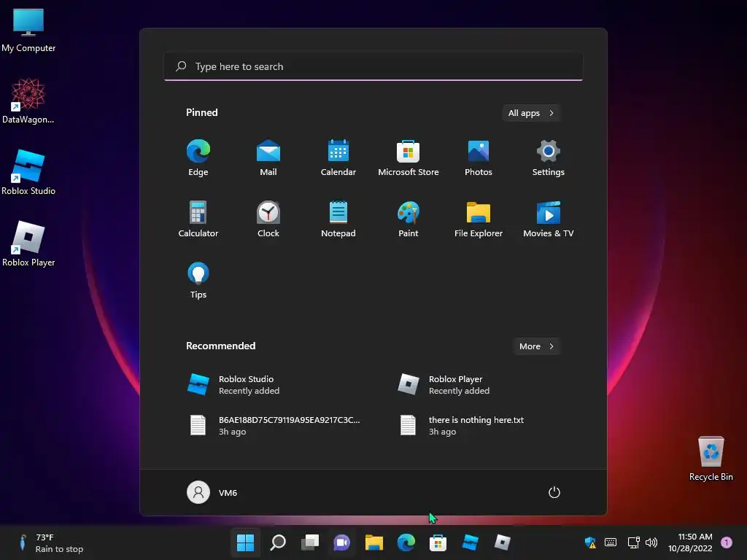Focus the 'Type here to search' box
This screenshot has height=560, width=747.
(373, 66)
